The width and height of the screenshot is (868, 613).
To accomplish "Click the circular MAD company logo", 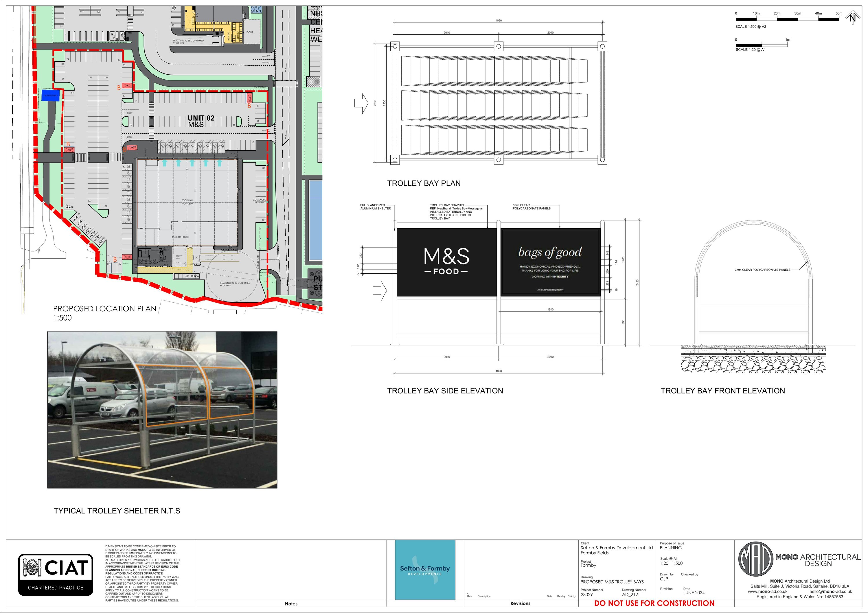I will pos(756,559).
